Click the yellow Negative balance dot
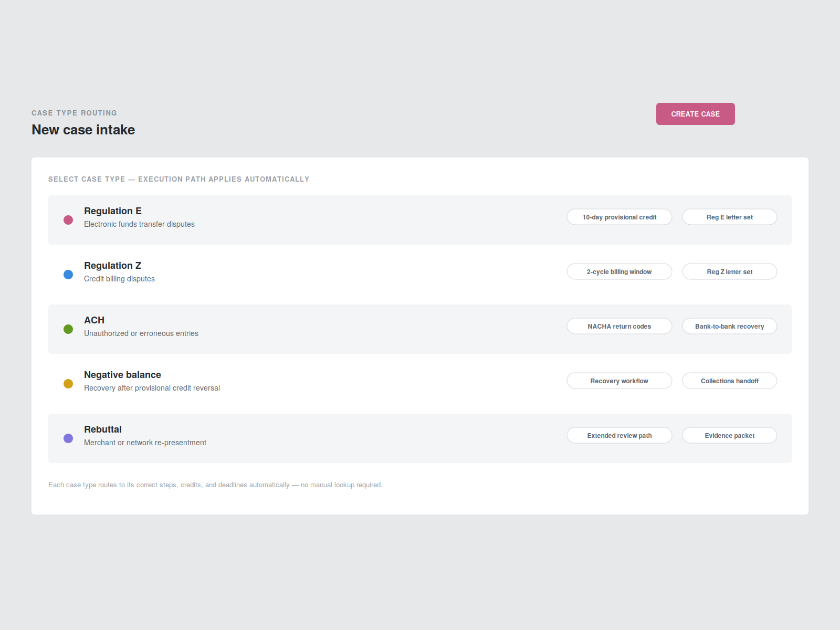840x630 pixels. (x=68, y=384)
